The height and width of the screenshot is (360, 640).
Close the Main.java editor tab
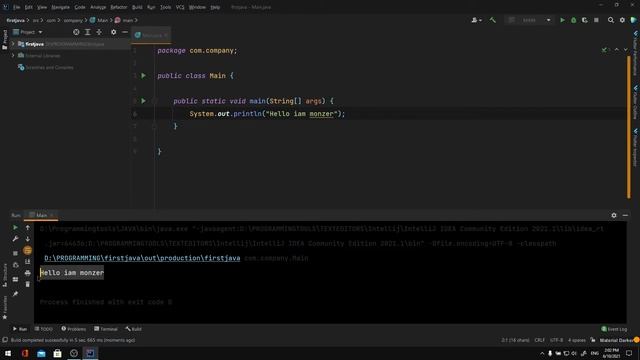(x=166, y=36)
